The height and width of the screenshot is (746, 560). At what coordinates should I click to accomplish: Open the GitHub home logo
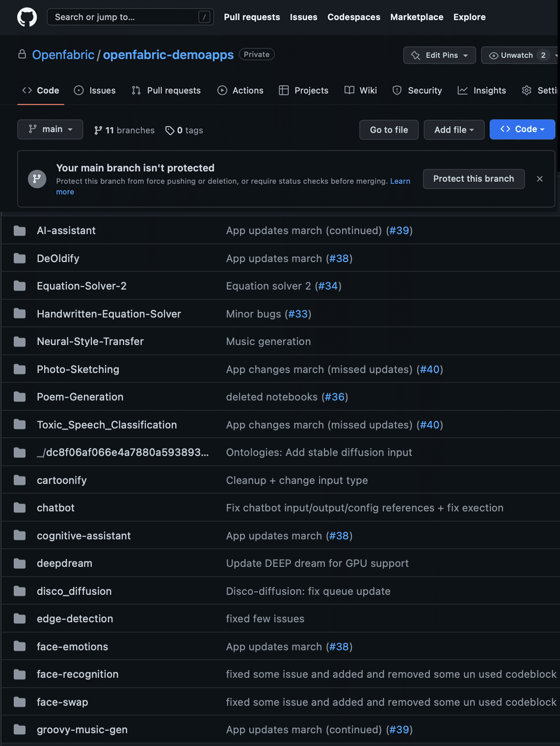point(27,17)
